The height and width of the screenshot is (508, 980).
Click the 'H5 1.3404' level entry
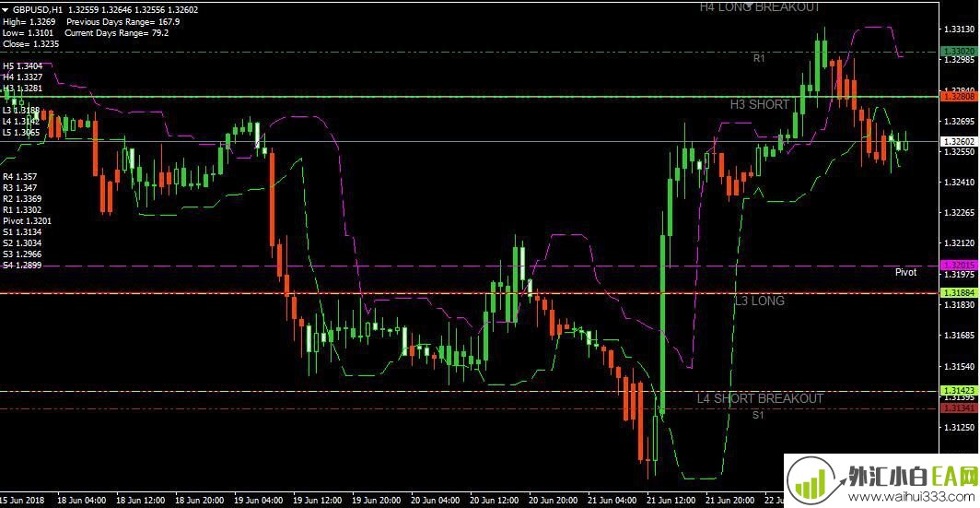pos(22,65)
